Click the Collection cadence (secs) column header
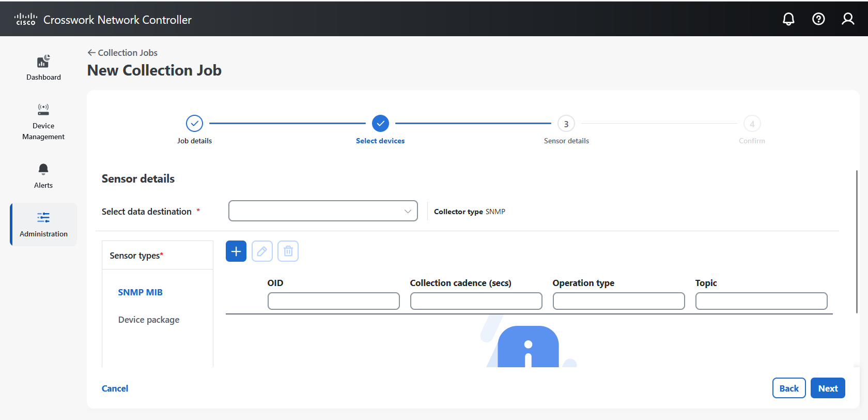The width and height of the screenshot is (868, 420). (x=460, y=283)
